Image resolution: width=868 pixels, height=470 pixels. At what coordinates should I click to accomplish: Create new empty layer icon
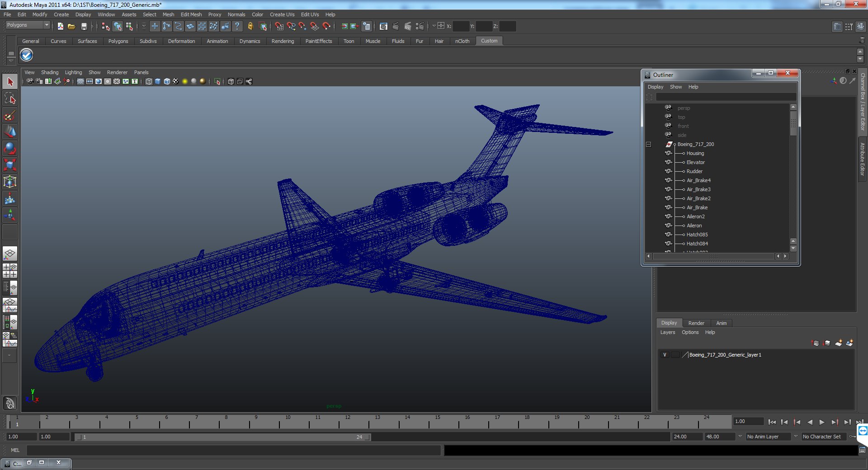coord(838,343)
